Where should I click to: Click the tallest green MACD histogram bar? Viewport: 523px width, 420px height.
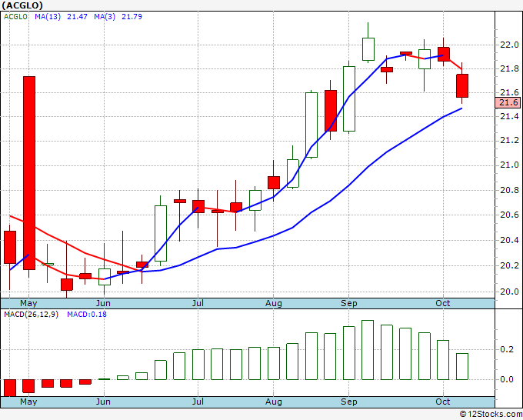click(x=368, y=350)
